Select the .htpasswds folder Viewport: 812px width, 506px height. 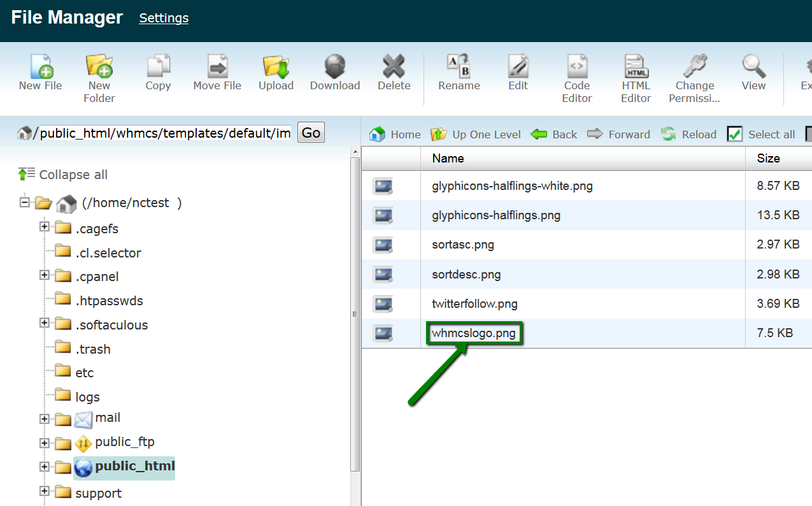coord(109,301)
